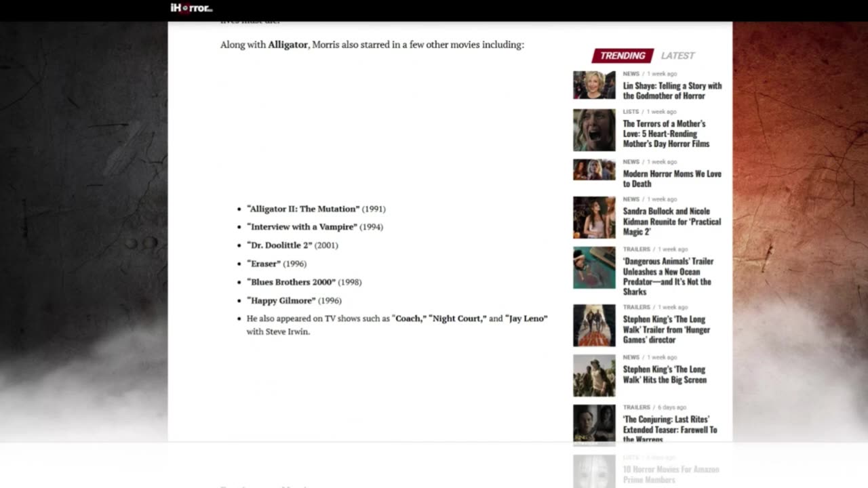The image size is (868, 488).
Task: Click the Lin Shaye article thumbnail
Action: (x=594, y=85)
